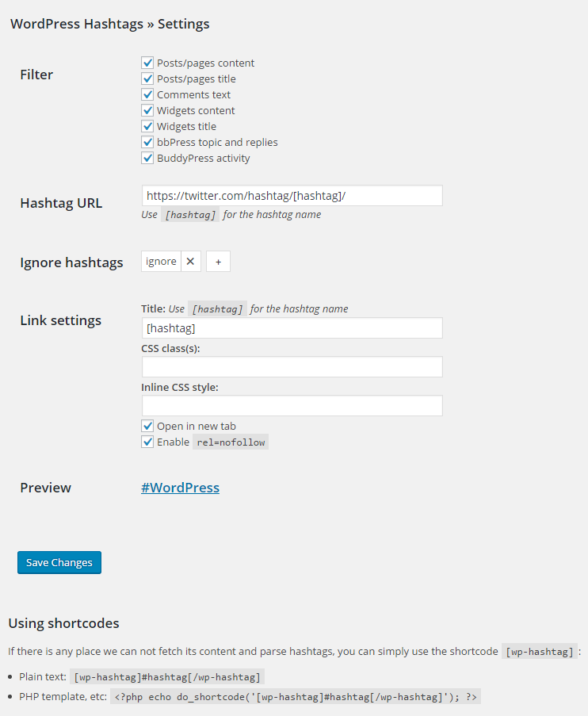Focus the link Title text field
The image size is (588, 716).
pyautogui.click(x=292, y=327)
